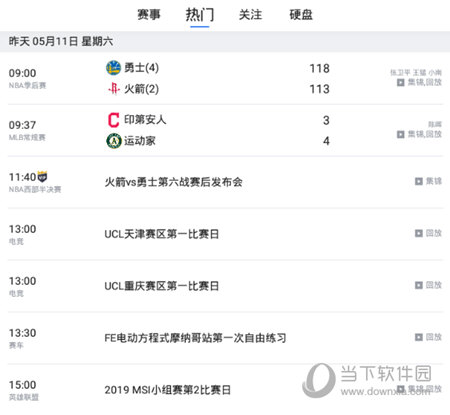Open replay icon for 印第安人 vs 运动家 game
The image size is (450, 415).
[400, 134]
